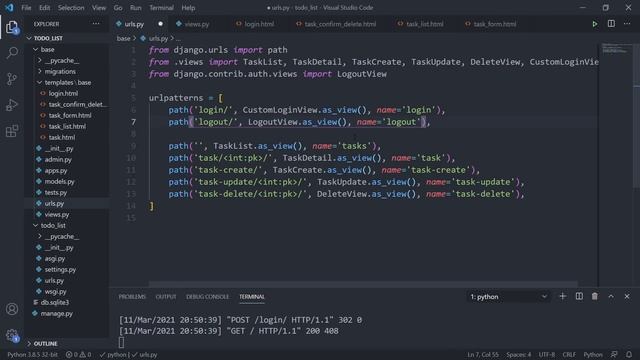Open the Search view icon
640x360 pixels.
pyautogui.click(x=12, y=53)
